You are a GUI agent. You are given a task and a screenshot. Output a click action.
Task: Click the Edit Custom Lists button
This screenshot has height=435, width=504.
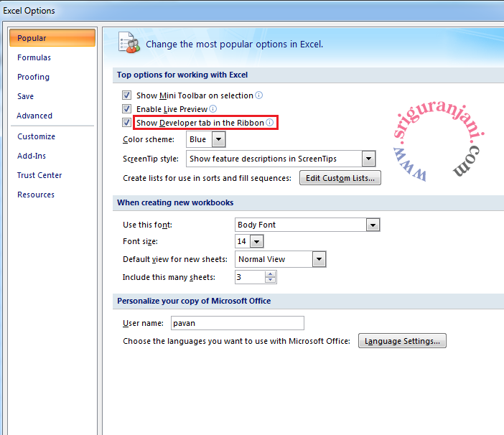coord(340,178)
